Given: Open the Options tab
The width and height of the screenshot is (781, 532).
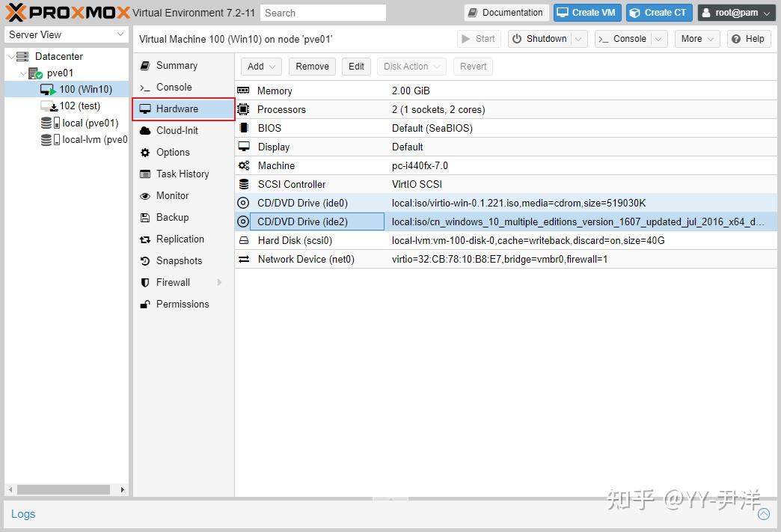Looking at the screenshot, I should (x=174, y=152).
